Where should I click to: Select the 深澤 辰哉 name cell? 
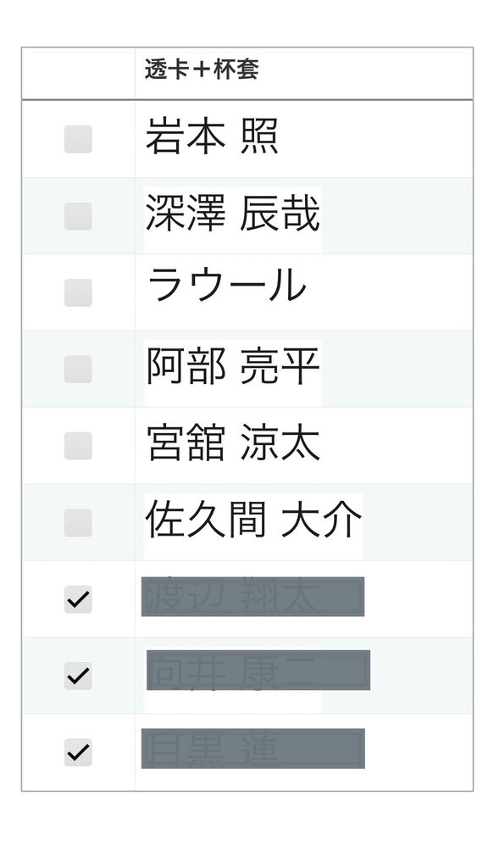233,214
